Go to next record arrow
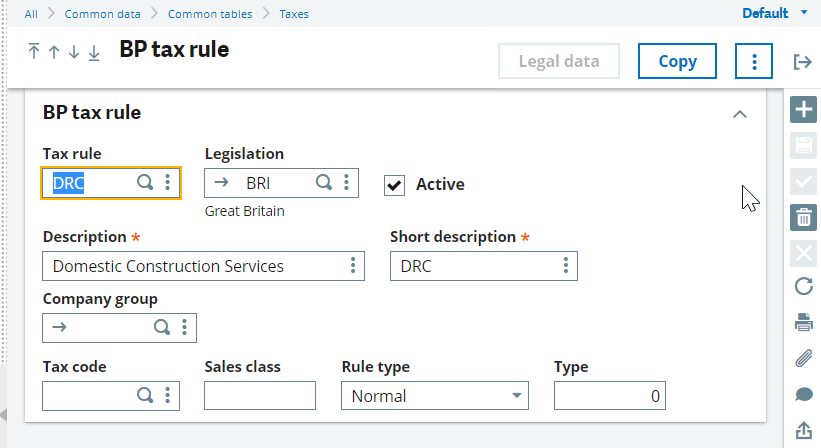The image size is (821, 448). tap(74, 52)
